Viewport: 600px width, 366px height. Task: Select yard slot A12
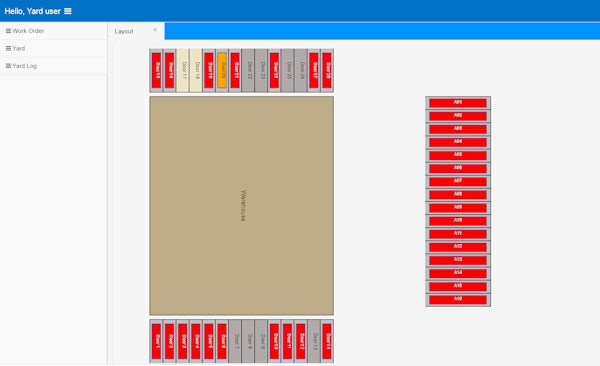(458, 247)
